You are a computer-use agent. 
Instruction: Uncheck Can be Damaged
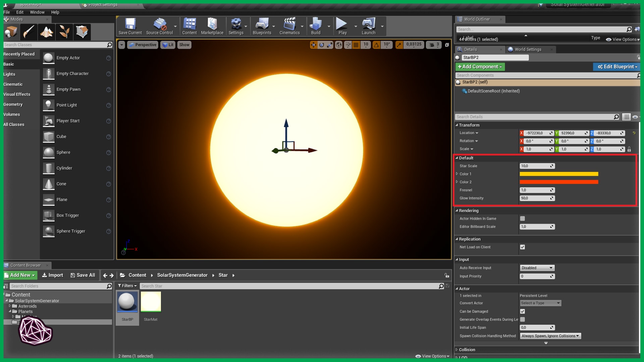pos(522,311)
